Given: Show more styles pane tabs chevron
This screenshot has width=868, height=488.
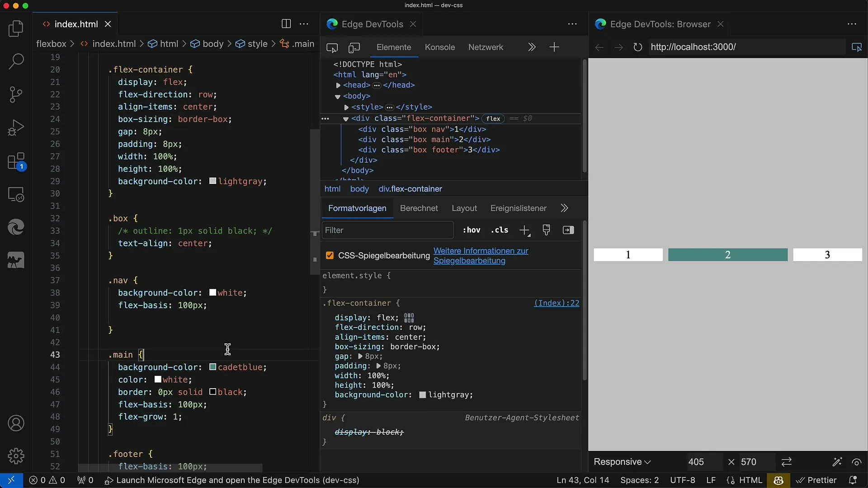Looking at the screenshot, I should click(x=564, y=208).
